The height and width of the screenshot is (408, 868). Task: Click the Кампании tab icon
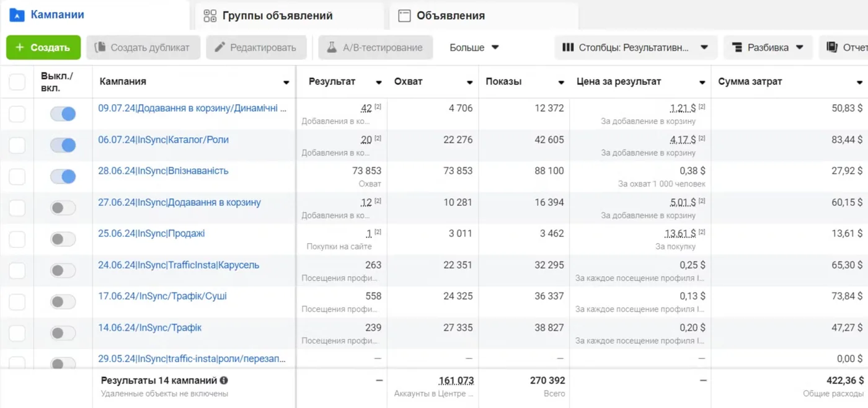pyautogui.click(x=17, y=14)
